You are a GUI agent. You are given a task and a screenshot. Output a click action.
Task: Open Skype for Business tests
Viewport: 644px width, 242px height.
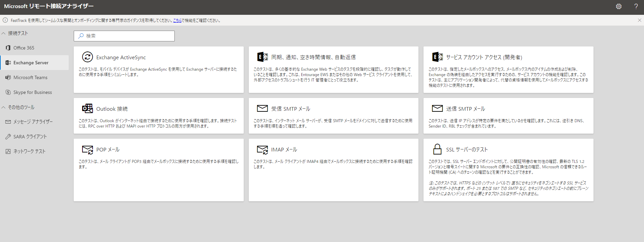pyautogui.click(x=34, y=92)
